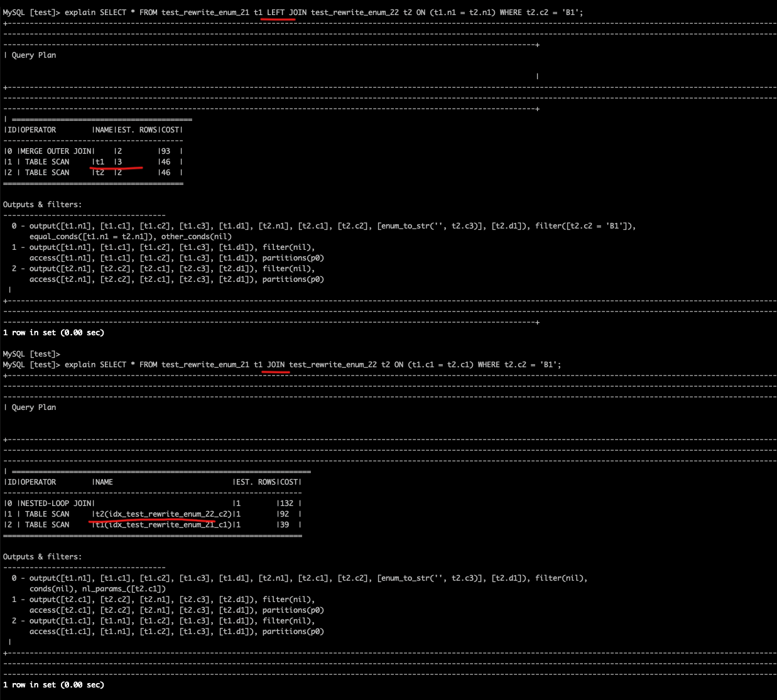
Task: Select the NESTED-LOOP JOIN operator cell
Action: pyautogui.click(x=56, y=503)
